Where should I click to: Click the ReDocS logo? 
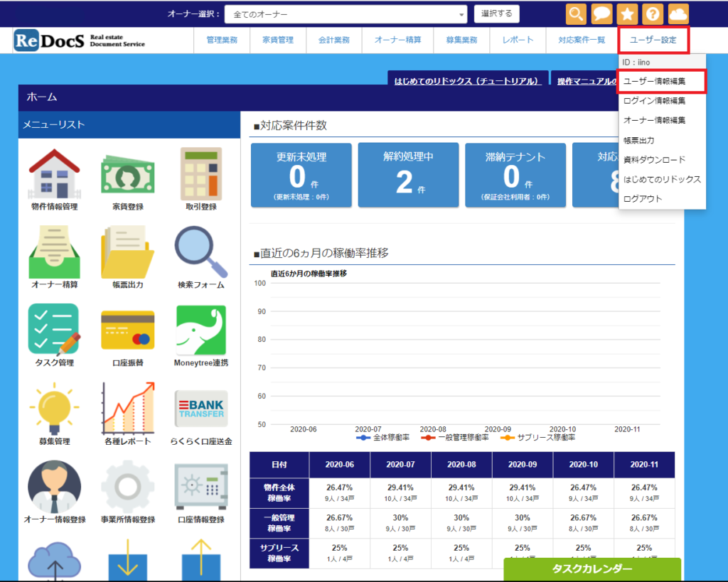click(x=80, y=41)
